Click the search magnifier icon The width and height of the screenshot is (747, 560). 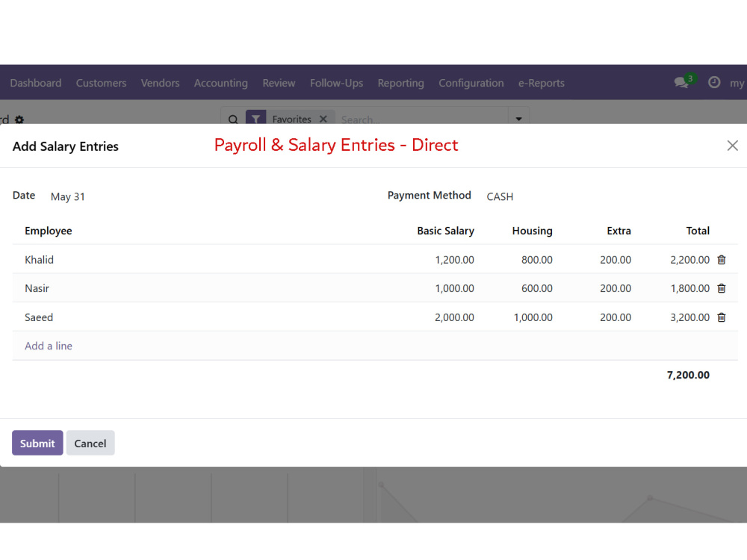233,119
